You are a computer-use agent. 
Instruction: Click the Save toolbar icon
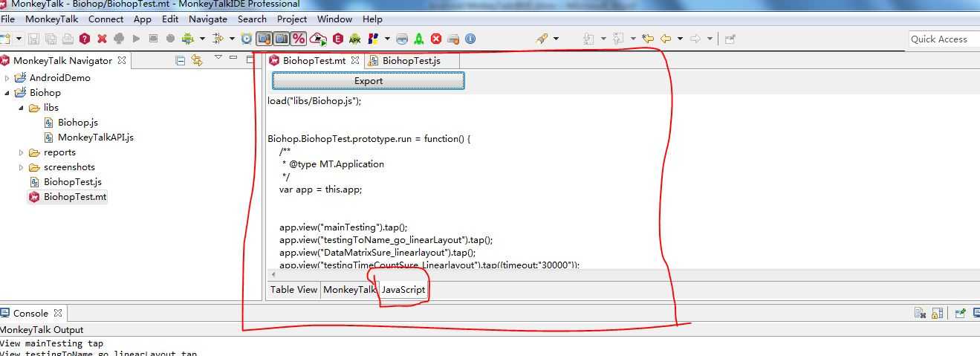tap(33, 39)
